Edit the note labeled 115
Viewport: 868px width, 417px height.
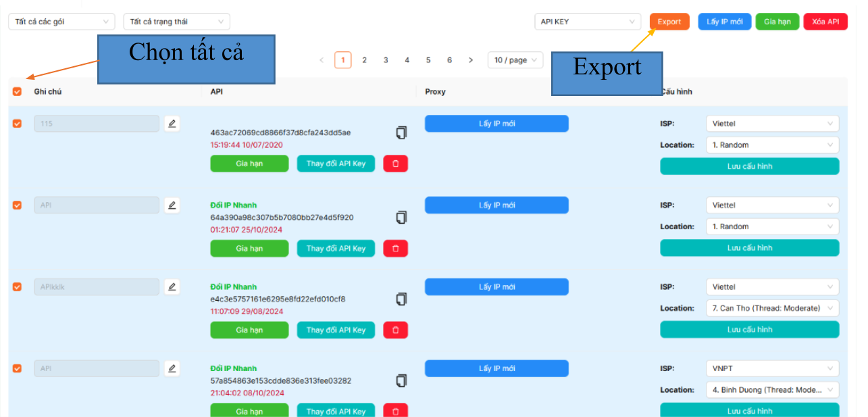[172, 124]
